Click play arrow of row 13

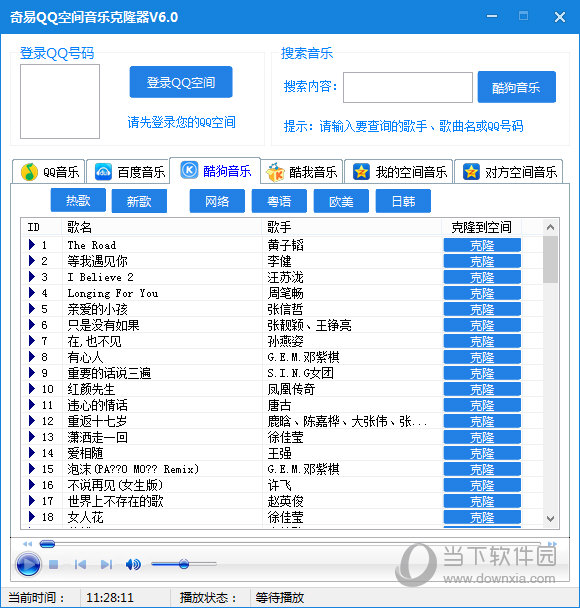[x=32, y=437]
